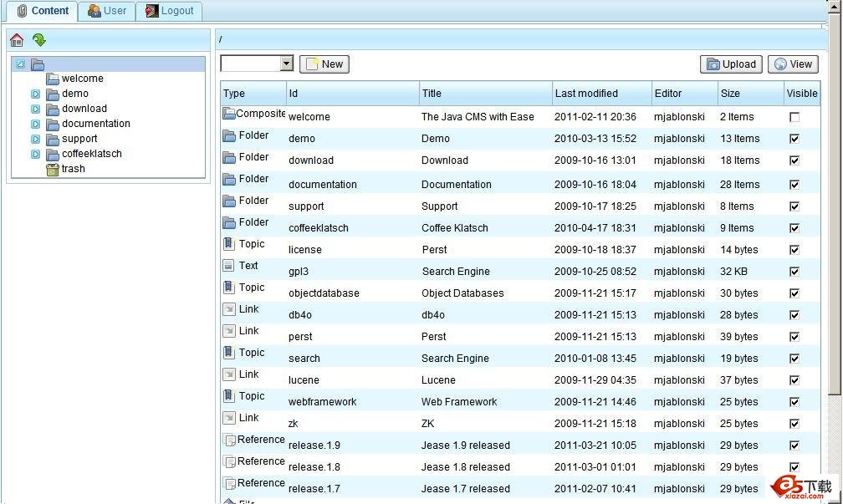Sort by Last modified column header
Viewport: 843px width, 504px height.
(x=586, y=94)
